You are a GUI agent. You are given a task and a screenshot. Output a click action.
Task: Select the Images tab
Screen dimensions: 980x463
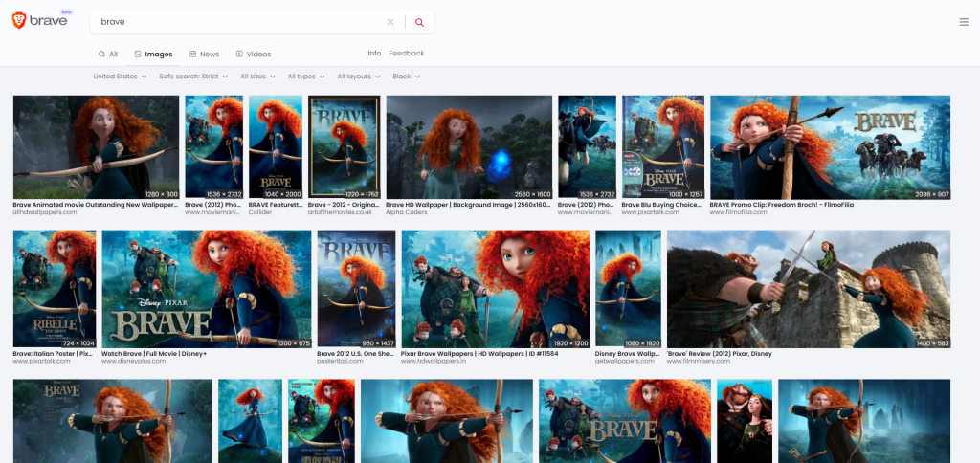[x=153, y=55]
